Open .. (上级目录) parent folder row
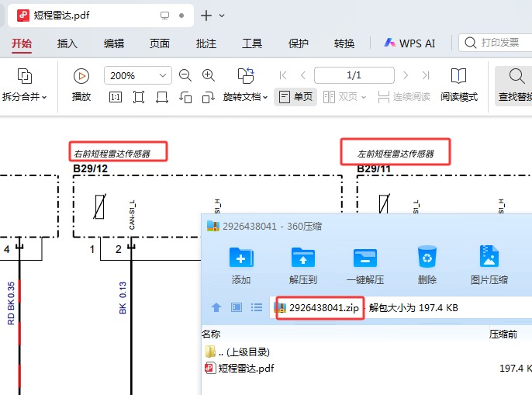 [x=237, y=352]
